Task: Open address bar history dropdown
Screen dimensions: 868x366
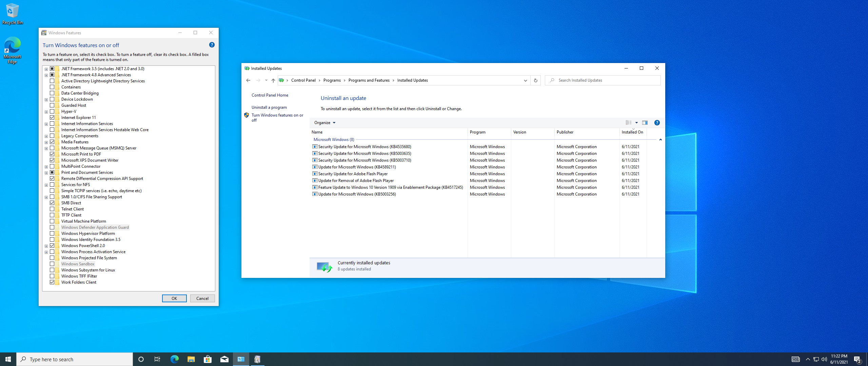Action: point(525,80)
